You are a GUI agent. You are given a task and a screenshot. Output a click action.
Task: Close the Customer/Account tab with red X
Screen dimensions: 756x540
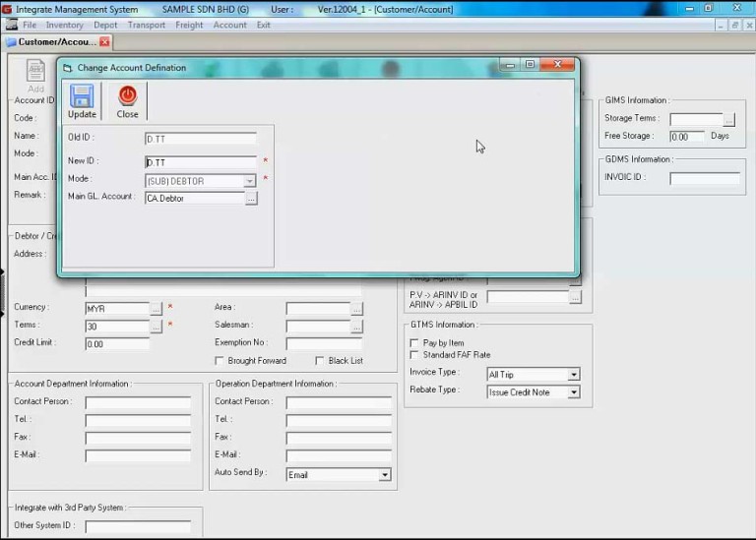tap(104, 42)
